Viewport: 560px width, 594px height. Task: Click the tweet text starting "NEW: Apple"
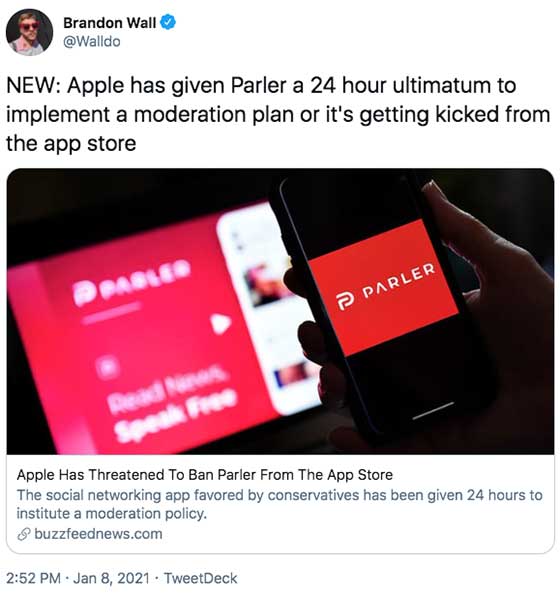278,114
